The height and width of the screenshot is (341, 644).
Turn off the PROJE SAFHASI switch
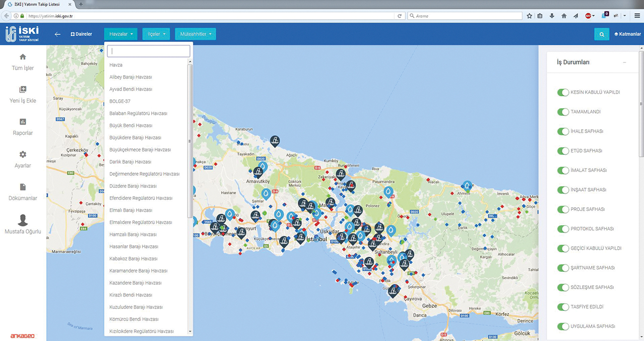pyautogui.click(x=563, y=209)
